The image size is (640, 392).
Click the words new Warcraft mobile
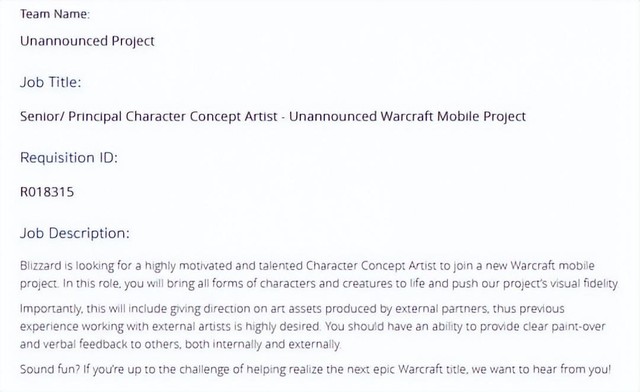pyautogui.click(x=540, y=266)
